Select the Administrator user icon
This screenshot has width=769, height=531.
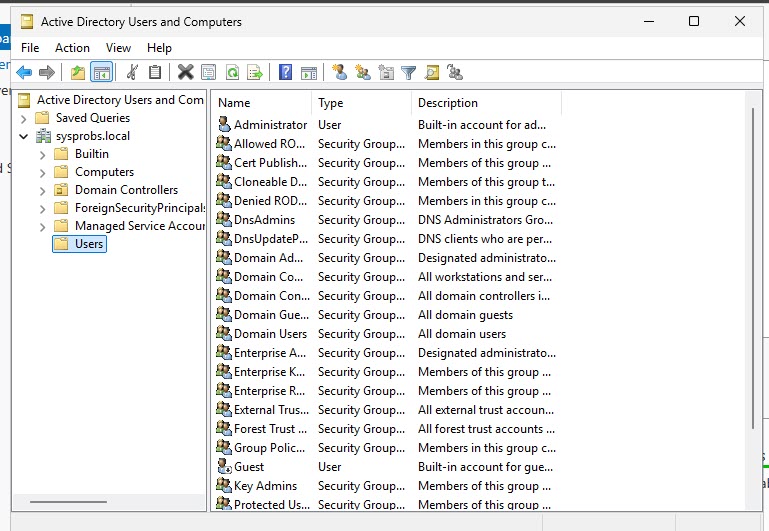224,125
